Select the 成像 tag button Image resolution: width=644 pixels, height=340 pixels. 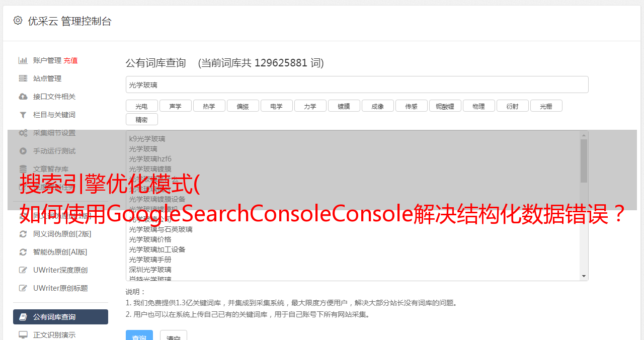coord(377,106)
